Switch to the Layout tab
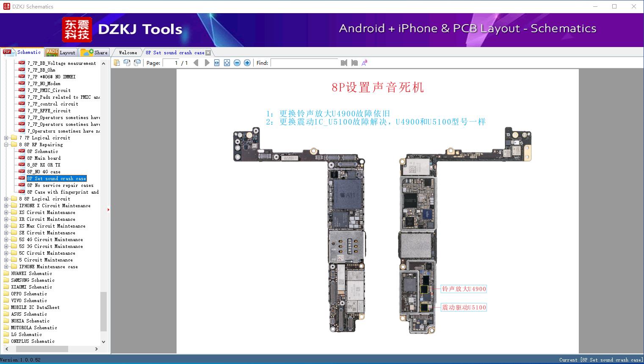The width and height of the screenshot is (644, 364). [x=61, y=53]
